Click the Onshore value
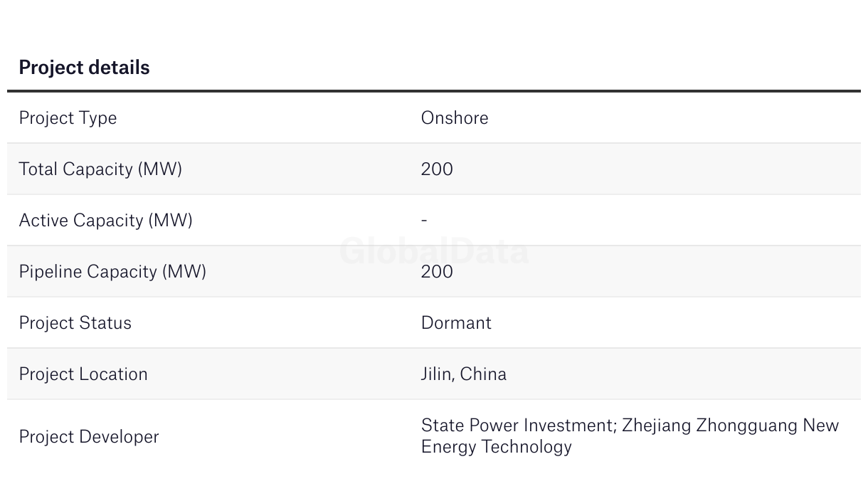 [455, 117]
